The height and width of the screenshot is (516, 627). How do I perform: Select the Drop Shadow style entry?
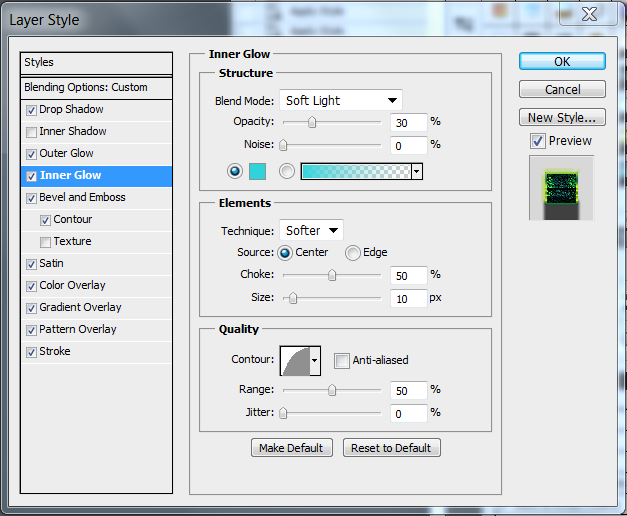96,110
